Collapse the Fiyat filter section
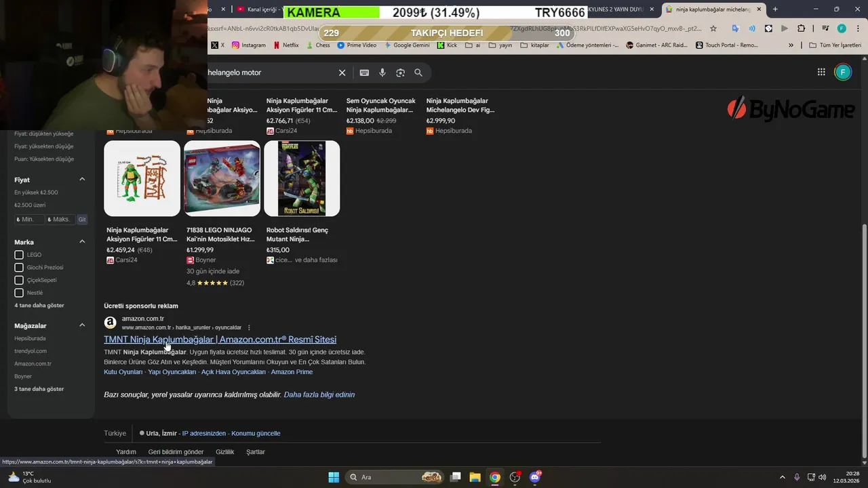The width and height of the screenshot is (868, 488). coord(82,180)
